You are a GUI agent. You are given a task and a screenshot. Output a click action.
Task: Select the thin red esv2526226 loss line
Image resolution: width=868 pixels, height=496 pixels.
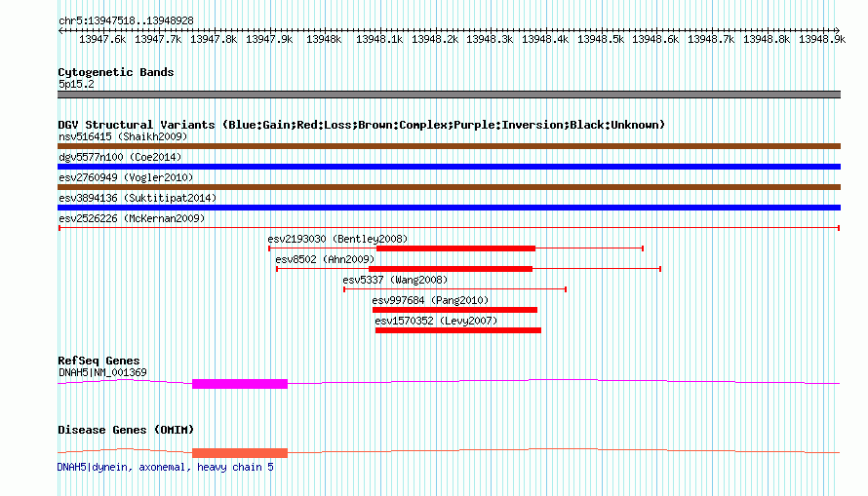click(449, 228)
